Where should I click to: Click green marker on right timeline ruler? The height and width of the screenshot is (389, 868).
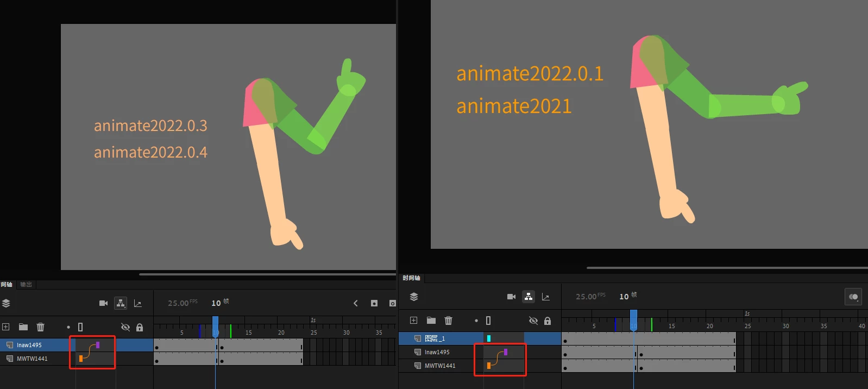[652, 324]
